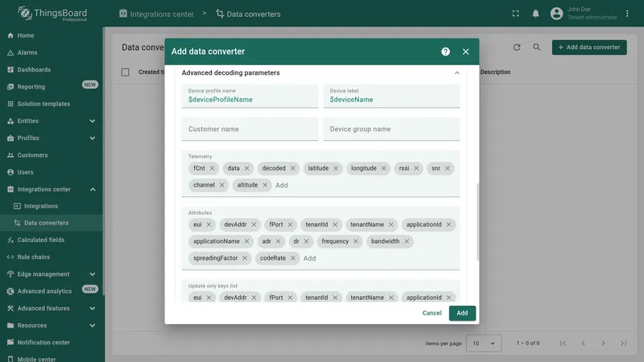This screenshot has height=362, width=644.
Task: Open Items per page dropdown
Action: [x=484, y=343]
